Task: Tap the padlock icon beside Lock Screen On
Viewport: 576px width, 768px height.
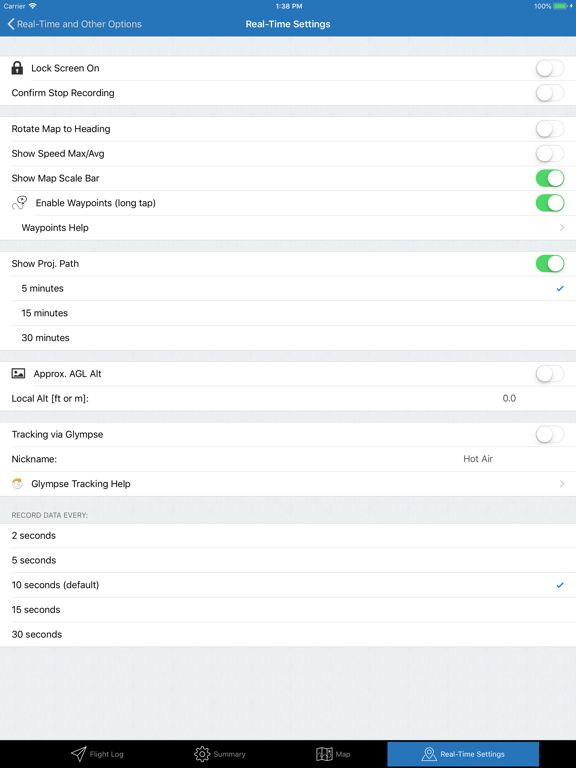Action: (17, 68)
